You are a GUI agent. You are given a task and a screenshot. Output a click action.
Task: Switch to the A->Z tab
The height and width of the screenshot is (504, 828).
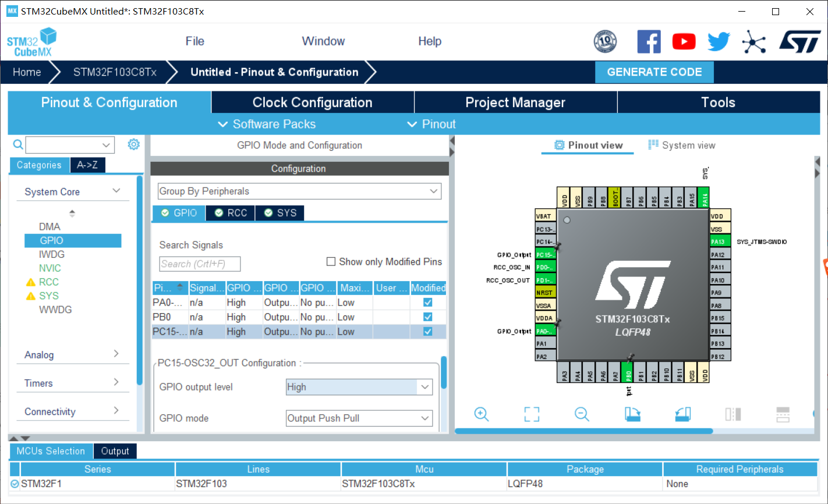(87, 165)
